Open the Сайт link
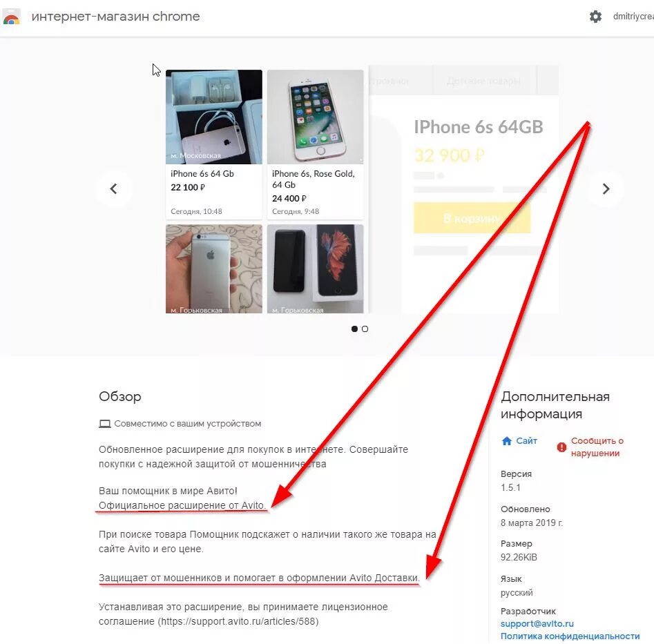The image size is (654, 644). click(526, 441)
